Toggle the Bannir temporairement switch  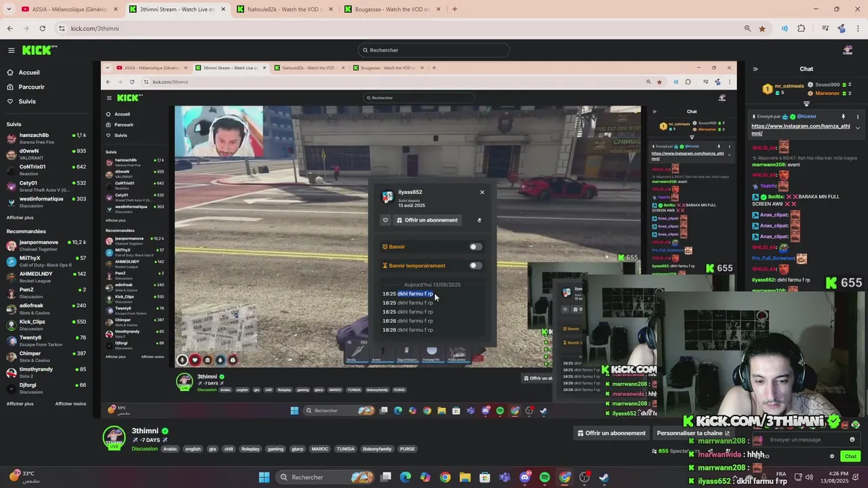point(475,266)
